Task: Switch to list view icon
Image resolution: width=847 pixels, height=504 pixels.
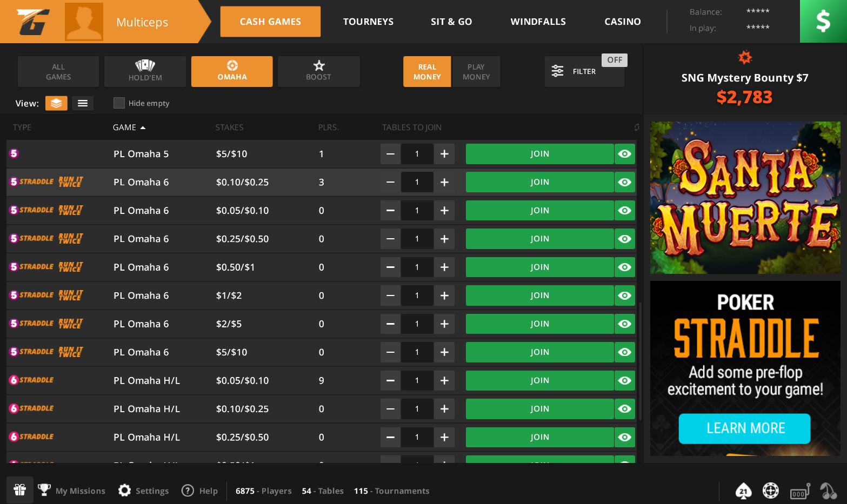Action: 83,103
